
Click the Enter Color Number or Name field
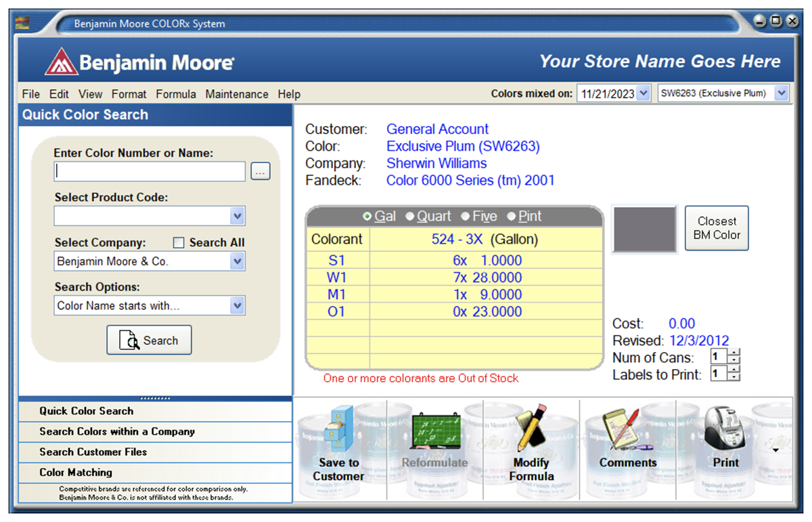coord(150,171)
